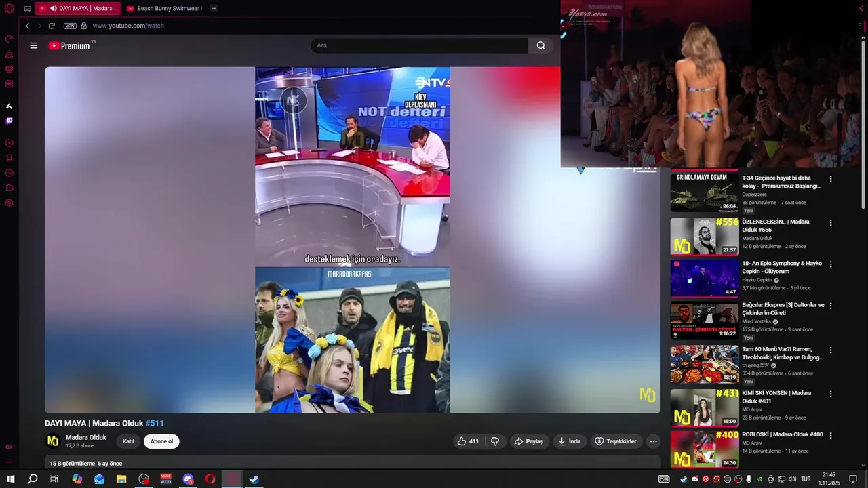
Task: Open the Windows notification center
Action: (x=853, y=479)
